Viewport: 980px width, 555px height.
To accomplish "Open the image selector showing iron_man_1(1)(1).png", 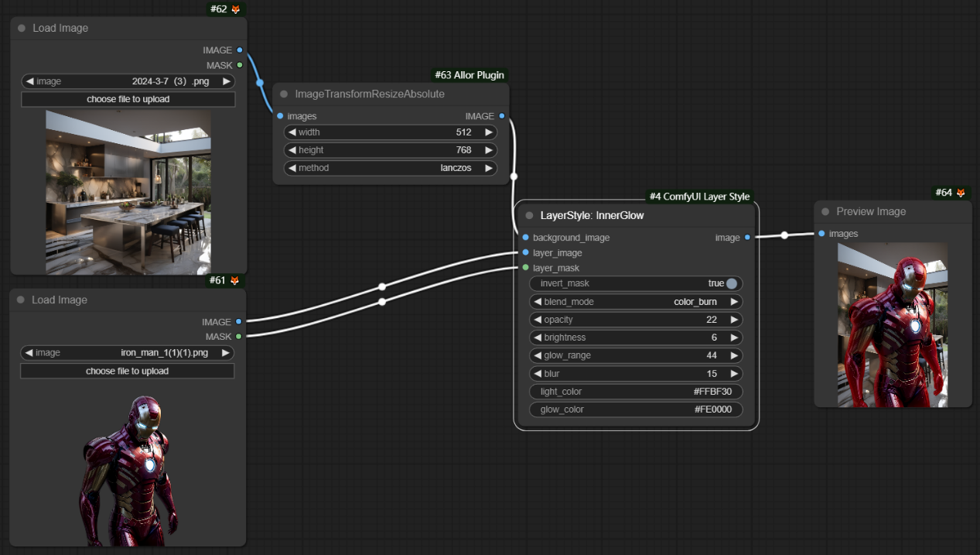I will [x=127, y=353].
